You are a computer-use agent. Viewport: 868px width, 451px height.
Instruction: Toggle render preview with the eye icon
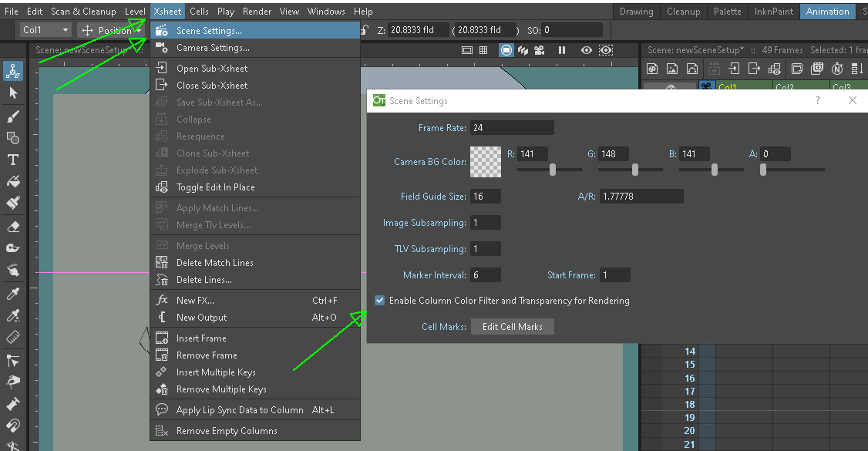[587, 50]
